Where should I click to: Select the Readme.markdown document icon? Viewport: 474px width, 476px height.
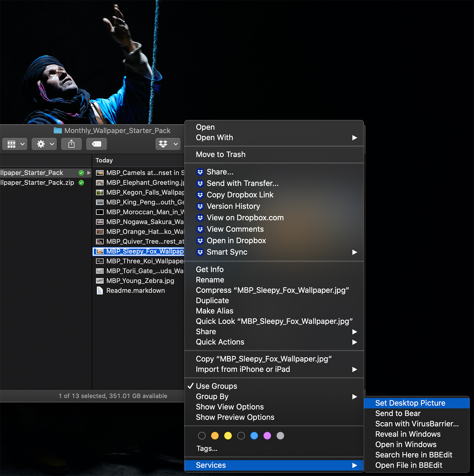(x=100, y=291)
